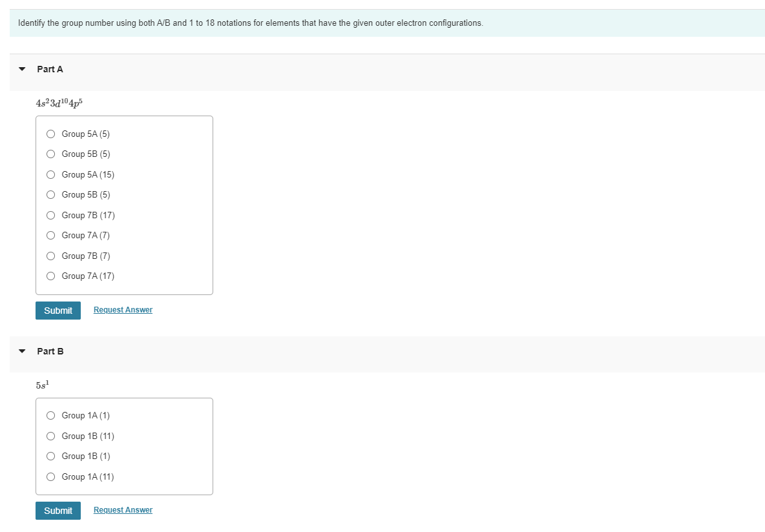Select the first Group 5B (5) option
Viewport: 765px width, 532px height.
(50, 154)
